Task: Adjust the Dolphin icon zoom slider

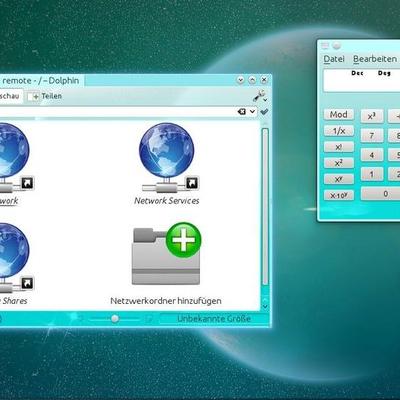Action: [x=115, y=319]
